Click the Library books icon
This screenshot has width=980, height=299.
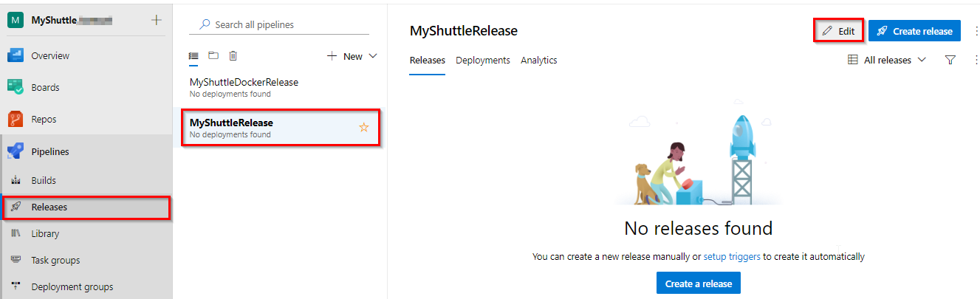click(16, 233)
